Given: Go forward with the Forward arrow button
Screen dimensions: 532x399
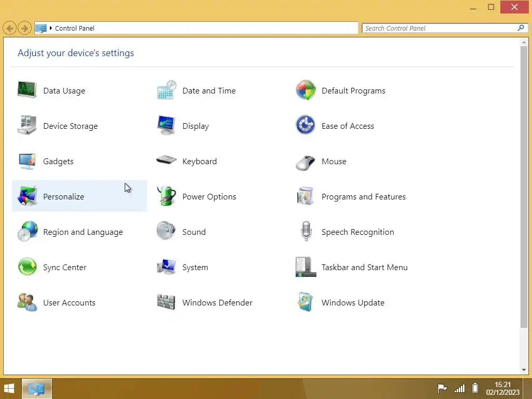Looking at the screenshot, I should pos(24,28).
